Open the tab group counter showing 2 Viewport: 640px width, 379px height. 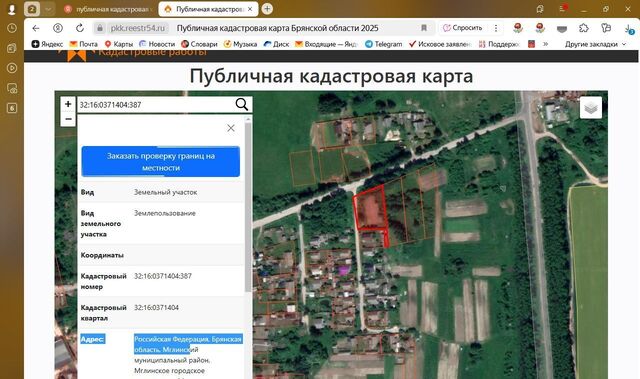(32, 9)
